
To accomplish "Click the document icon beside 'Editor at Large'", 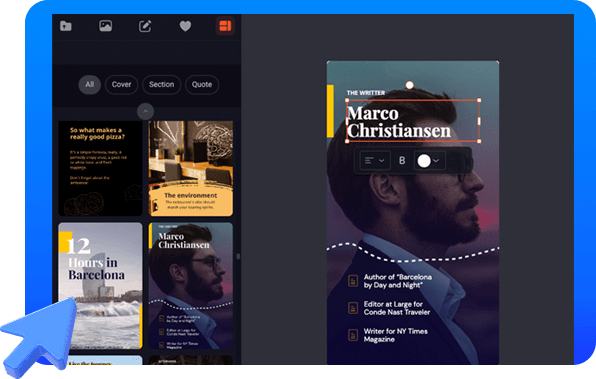I will click(x=353, y=308).
